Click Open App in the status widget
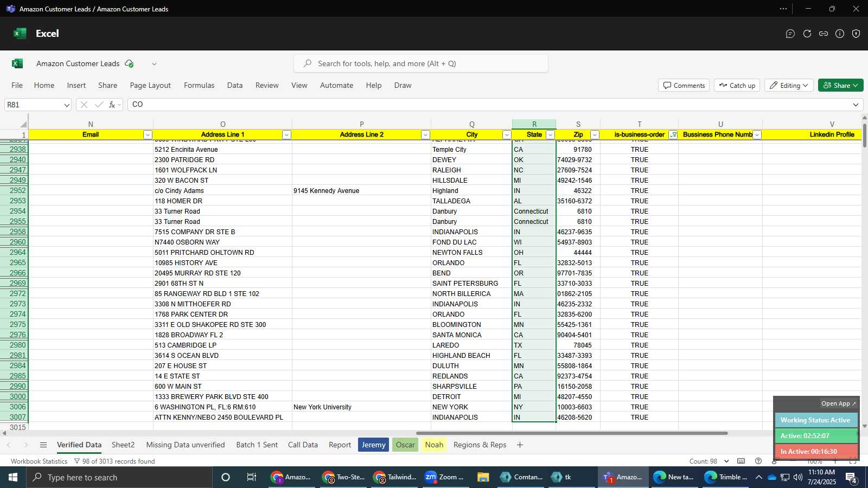Screen dimensions: 868x488 pos(838,403)
